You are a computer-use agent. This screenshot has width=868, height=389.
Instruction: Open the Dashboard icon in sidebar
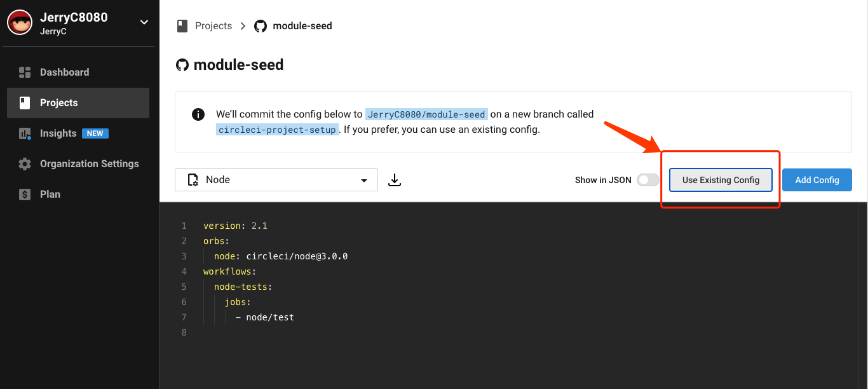pyautogui.click(x=25, y=72)
